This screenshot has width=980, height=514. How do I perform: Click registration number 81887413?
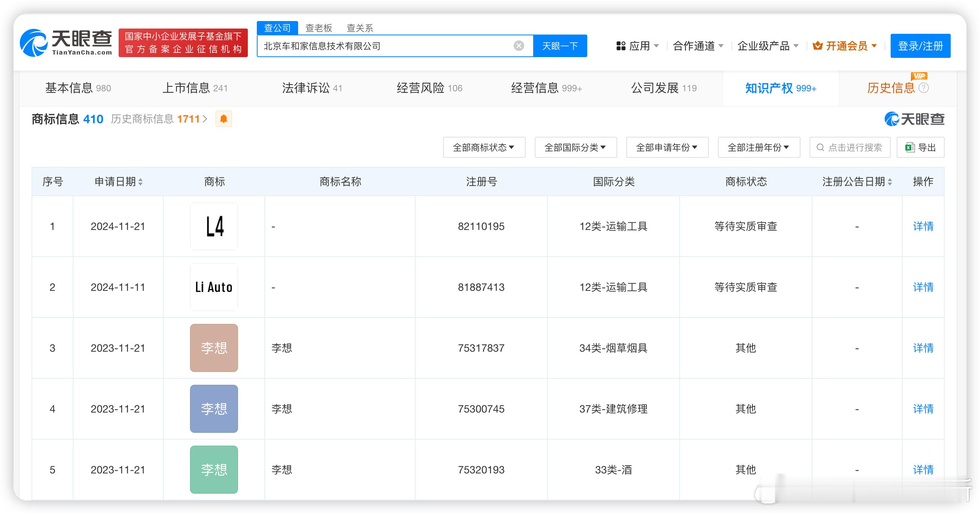coord(481,287)
